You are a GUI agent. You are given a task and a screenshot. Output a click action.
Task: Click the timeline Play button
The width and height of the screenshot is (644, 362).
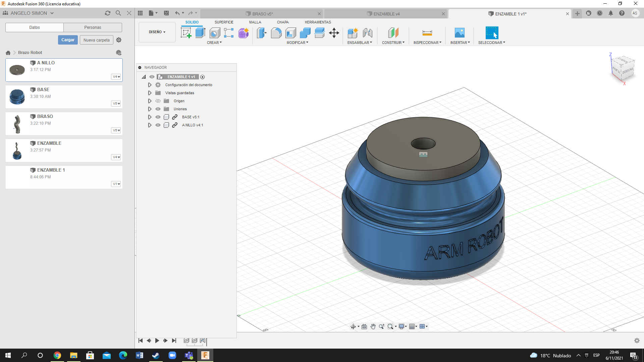[x=157, y=341]
